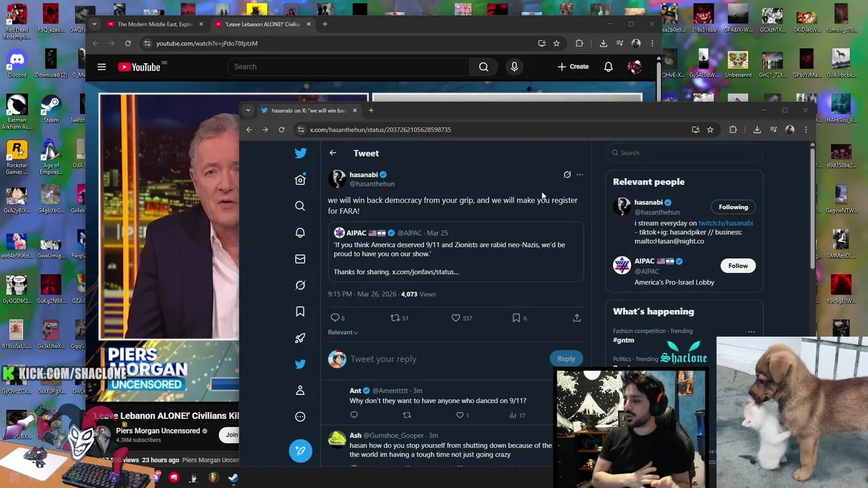Reply to Ant's comment
The height and width of the screenshot is (488, 868).
pyautogui.click(x=354, y=415)
